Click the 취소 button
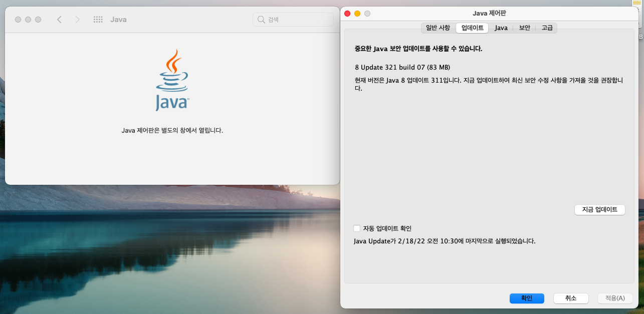 [x=571, y=298]
